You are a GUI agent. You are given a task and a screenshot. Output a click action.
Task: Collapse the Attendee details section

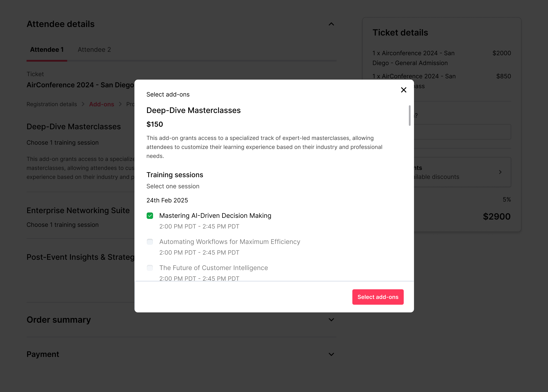(331, 24)
